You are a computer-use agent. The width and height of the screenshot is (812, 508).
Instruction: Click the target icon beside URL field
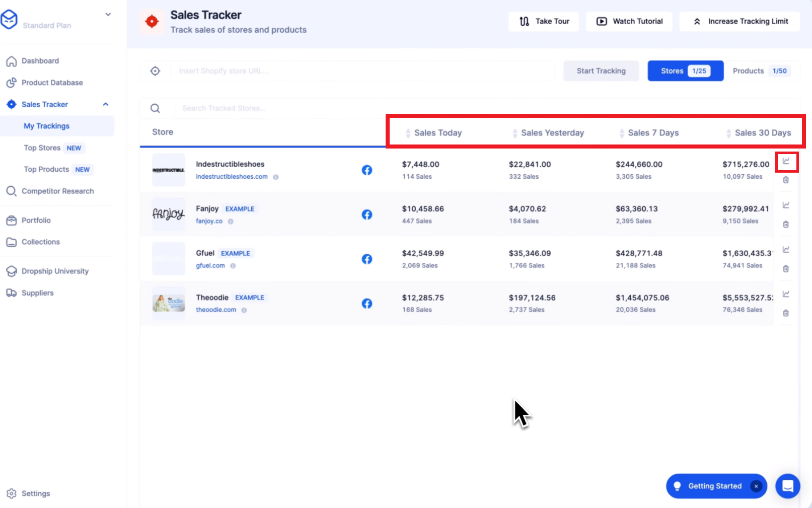point(156,71)
